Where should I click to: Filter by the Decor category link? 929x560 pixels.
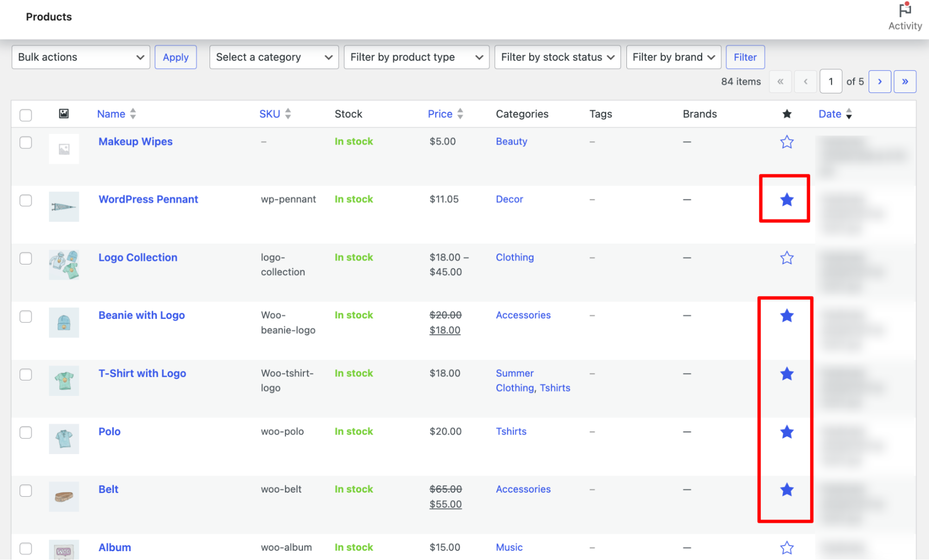tap(509, 199)
